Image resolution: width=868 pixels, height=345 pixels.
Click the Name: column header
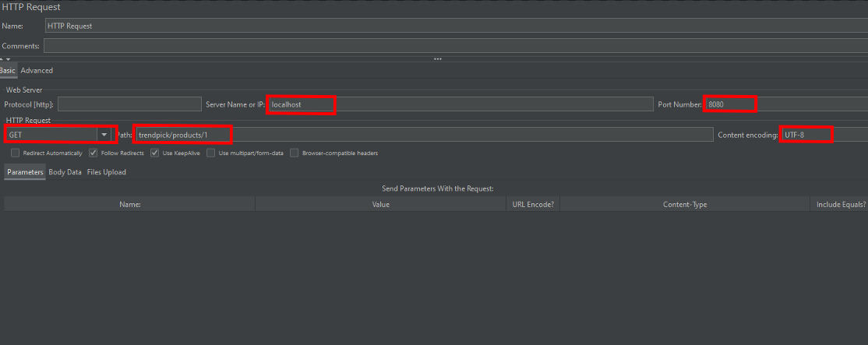tap(129, 205)
